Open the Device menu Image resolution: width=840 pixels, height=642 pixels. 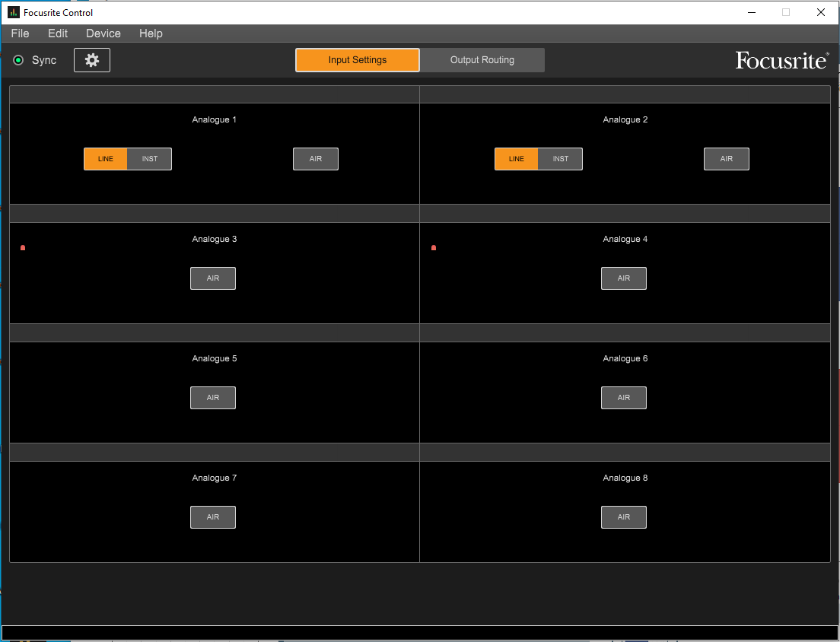coord(103,33)
